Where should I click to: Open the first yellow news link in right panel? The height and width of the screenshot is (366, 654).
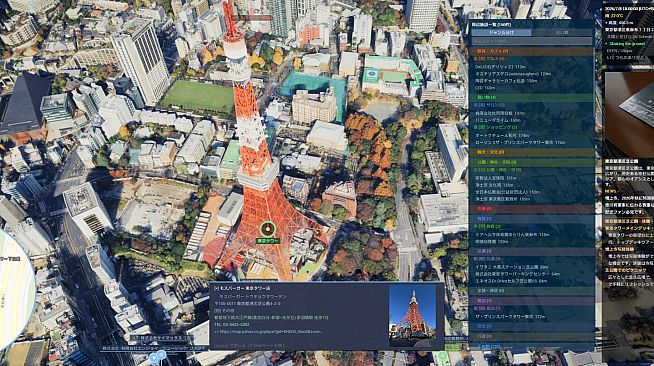(629, 221)
